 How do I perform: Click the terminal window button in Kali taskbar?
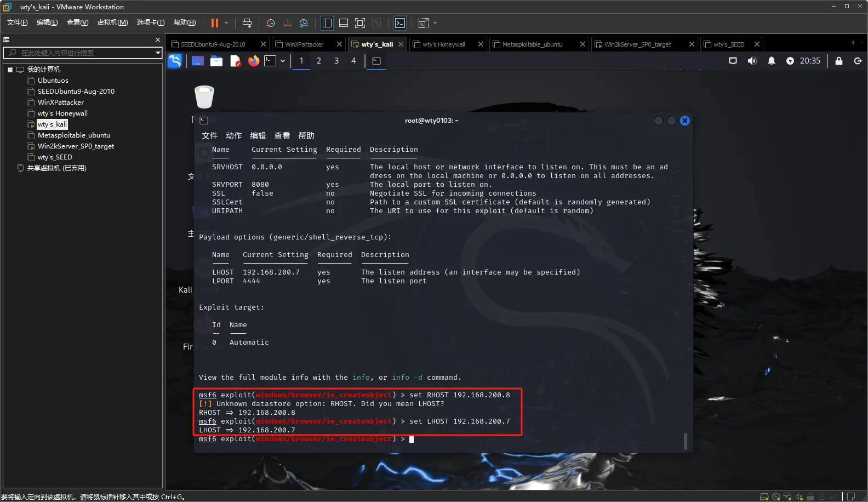(x=376, y=61)
